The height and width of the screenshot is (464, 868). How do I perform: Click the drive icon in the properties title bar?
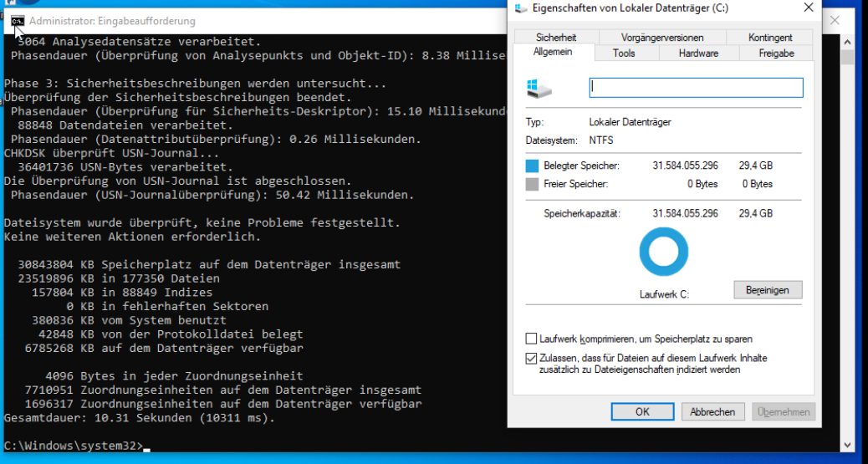pos(521,8)
